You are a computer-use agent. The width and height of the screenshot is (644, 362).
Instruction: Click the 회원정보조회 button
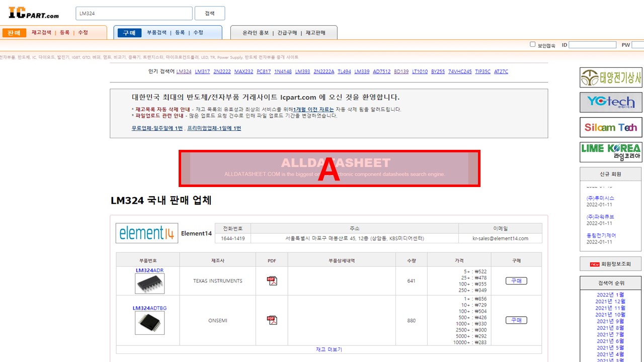(611, 263)
